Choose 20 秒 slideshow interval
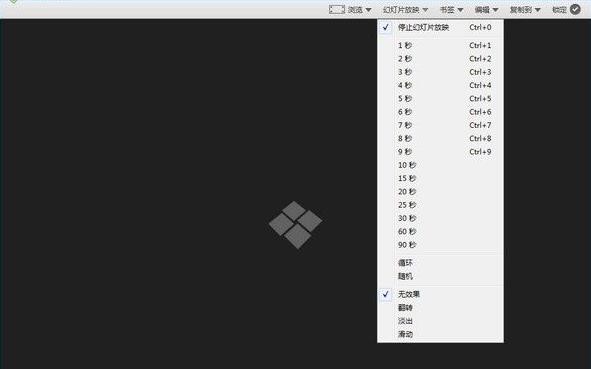Viewport: 591px width, 369px height. (440, 192)
